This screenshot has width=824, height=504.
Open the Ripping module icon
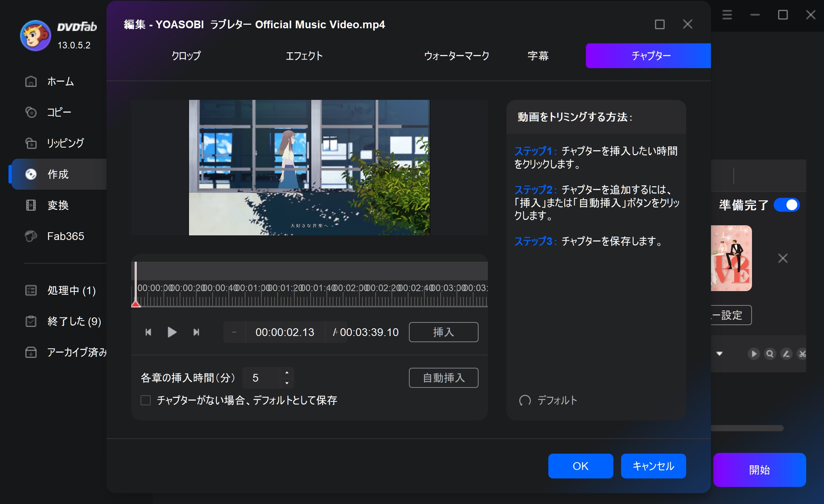(31, 143)
